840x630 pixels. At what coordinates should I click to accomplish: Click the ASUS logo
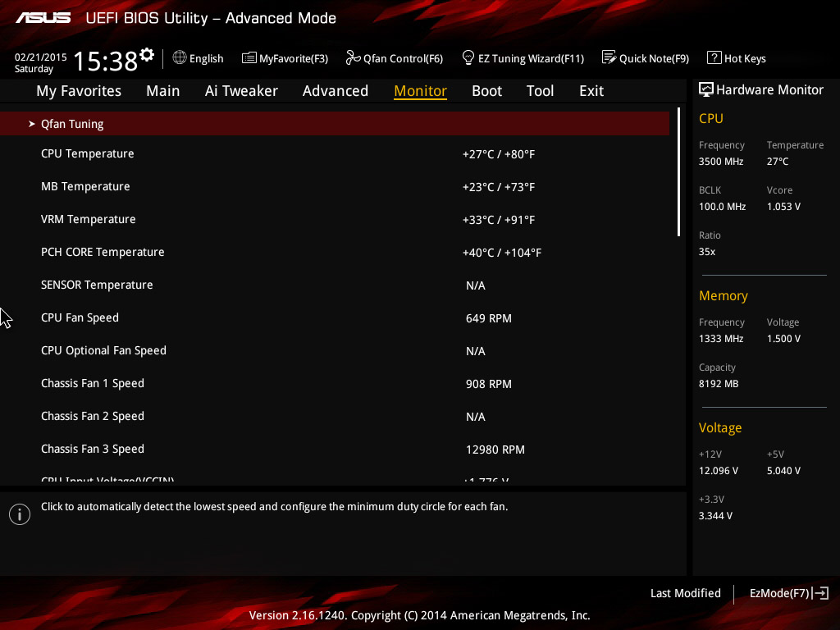coord(43,18)
